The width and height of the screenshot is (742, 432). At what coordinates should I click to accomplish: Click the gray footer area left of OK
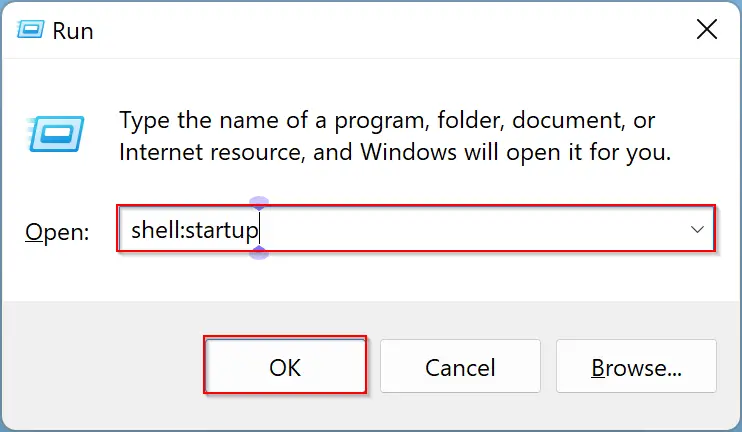coord(103,366)
